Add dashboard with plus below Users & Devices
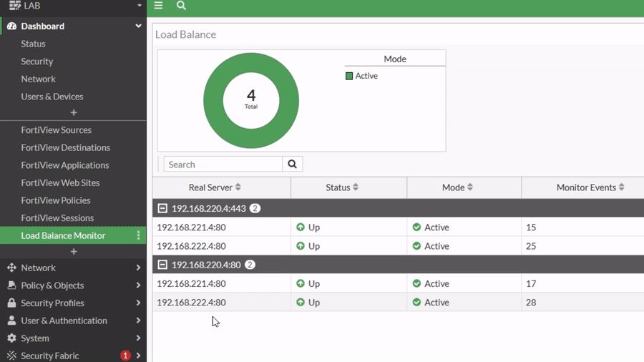 74,112
